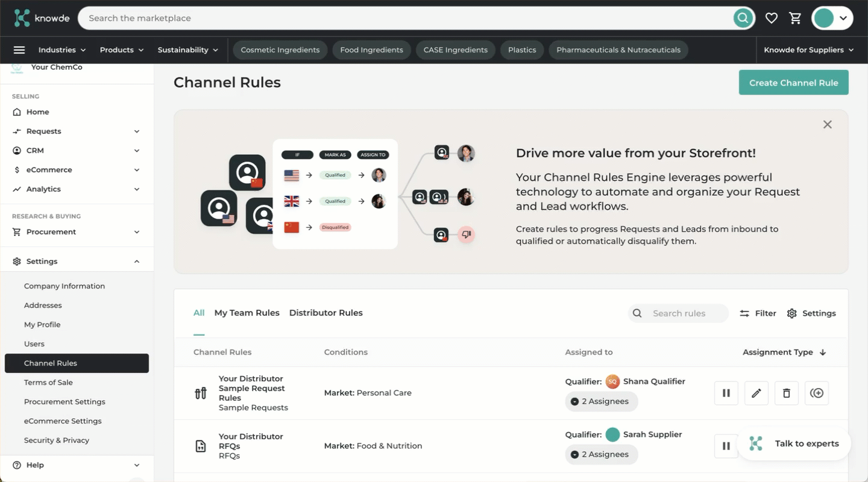
Task: Expand the Industries dropdown
Action: 62,50
